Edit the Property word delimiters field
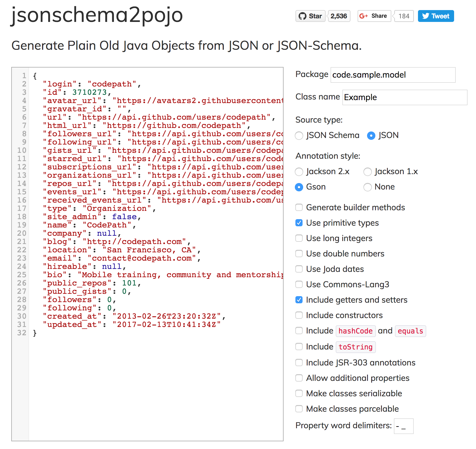Screen dimensions: 476x449 [x=403, y=426]
